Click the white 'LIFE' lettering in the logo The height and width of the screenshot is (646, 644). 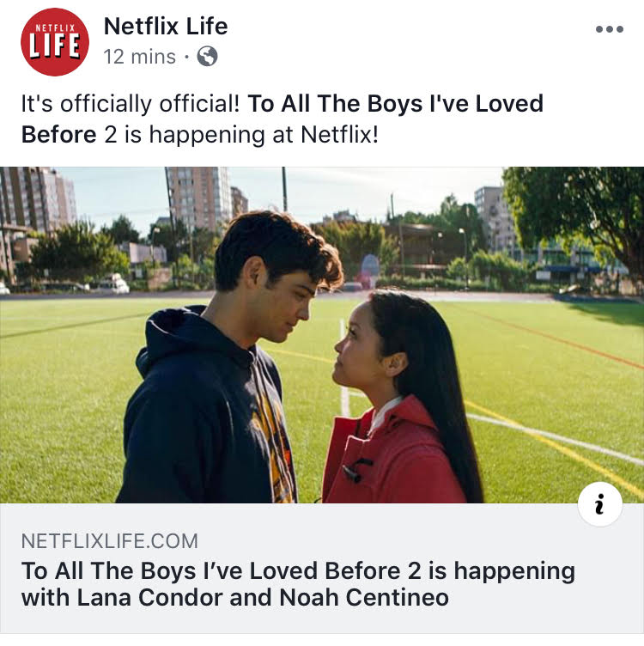(55, 46)
